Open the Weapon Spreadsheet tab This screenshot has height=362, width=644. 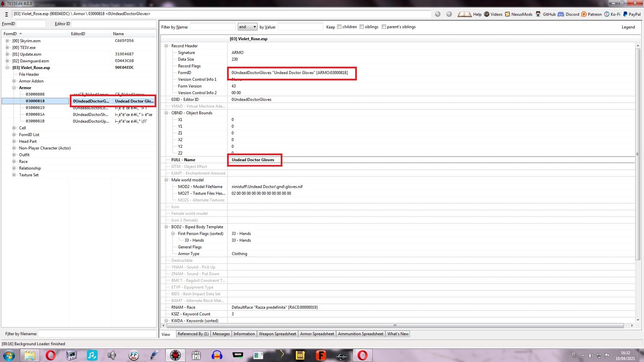coord(277,334)
